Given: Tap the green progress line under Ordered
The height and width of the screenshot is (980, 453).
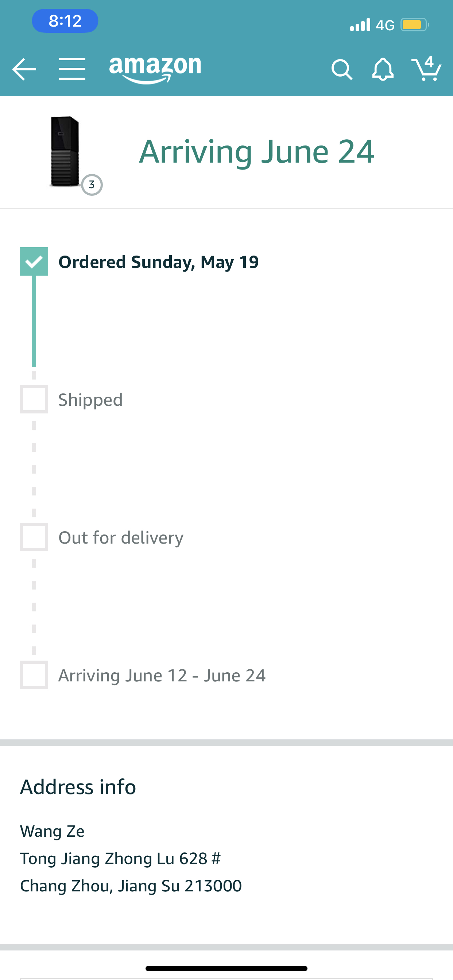Looking at the screenshot, I should 34,322.
